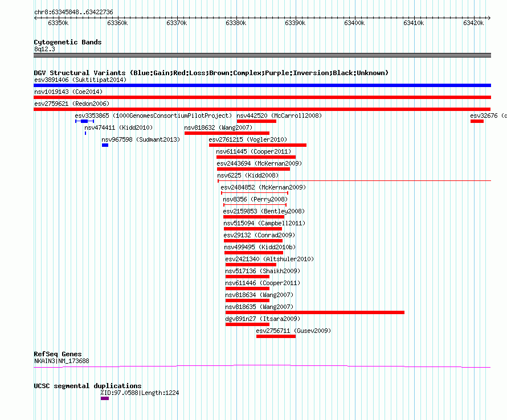Image resolution: width=507 pixels, height=420 pixels.
Task: Click the nsv474411 (Kidd2010) variant label
Action: 118,127
